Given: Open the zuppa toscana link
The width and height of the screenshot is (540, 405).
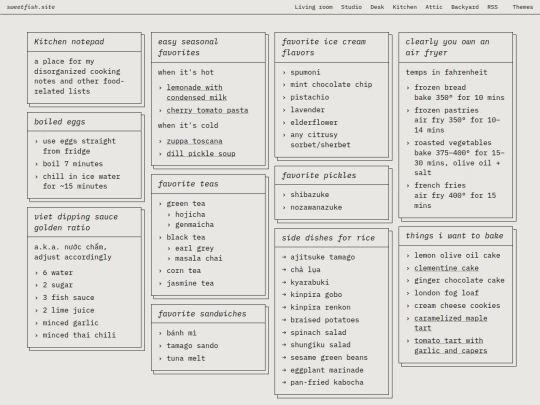Looking at the screenshot, I should tap(194, 141).
